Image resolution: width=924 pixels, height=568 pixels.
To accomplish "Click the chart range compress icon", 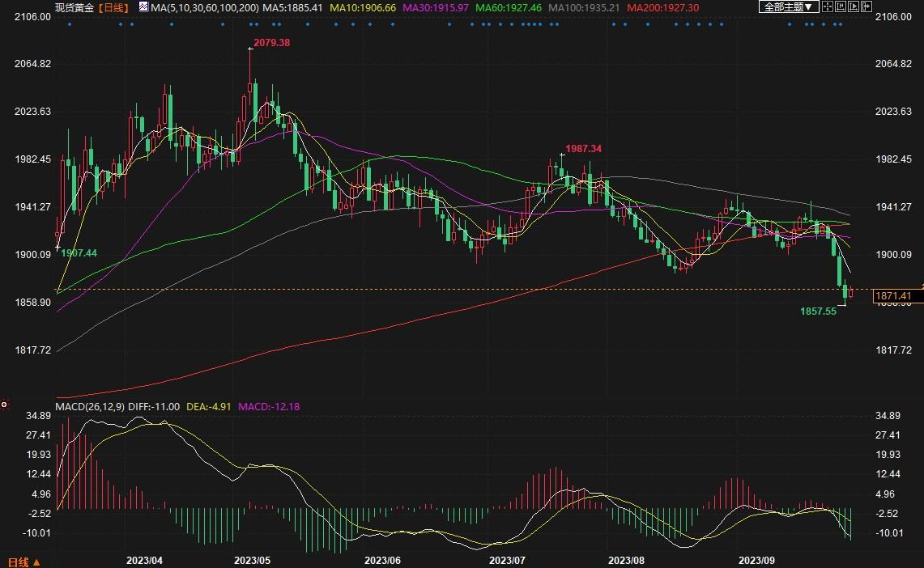I will (x=845, y=6).
